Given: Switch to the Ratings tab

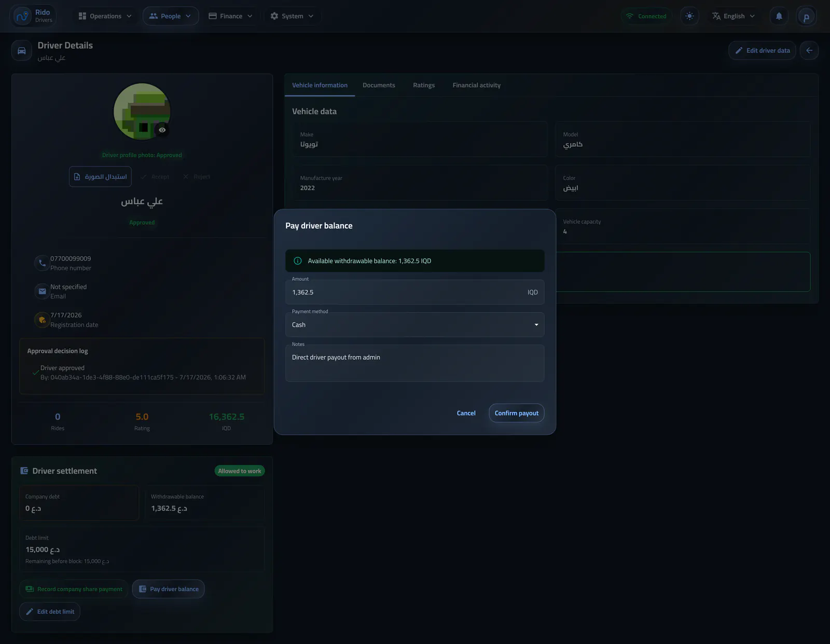Looking at the screenshot, I should click(424, 85).
